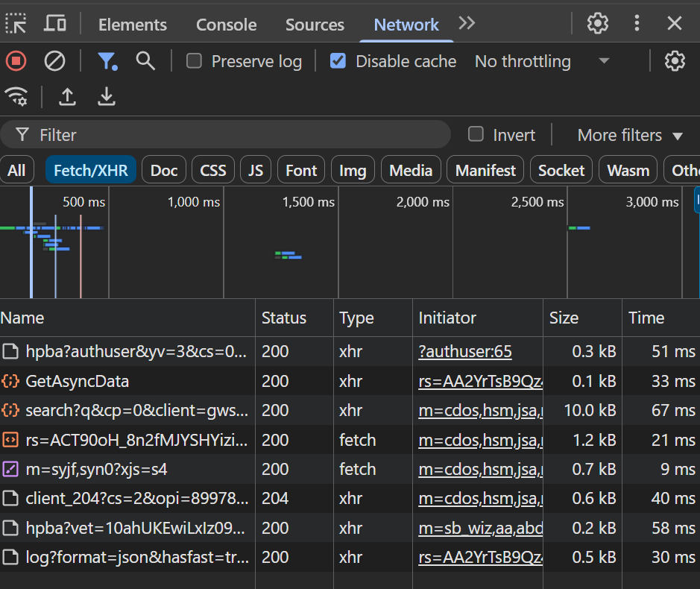Click the stylesheet icon beside m=syjf,syn0
This screenshot has width=700, height=589.
10,469
